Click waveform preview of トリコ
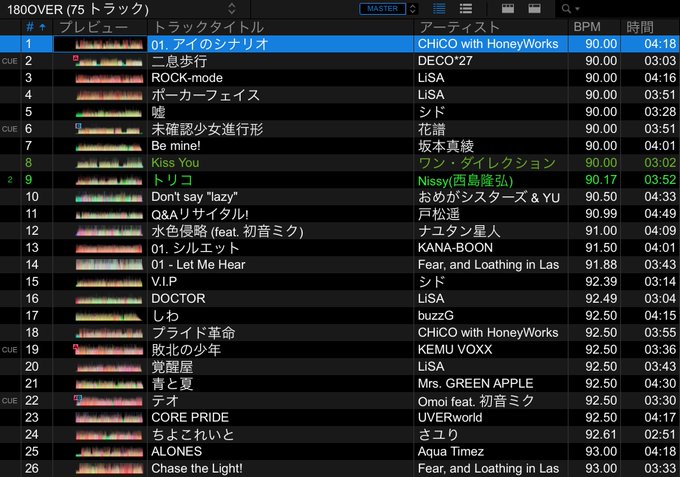Image resolution: width=680 pixels, height=477 pixels. [x=109, y=180]
